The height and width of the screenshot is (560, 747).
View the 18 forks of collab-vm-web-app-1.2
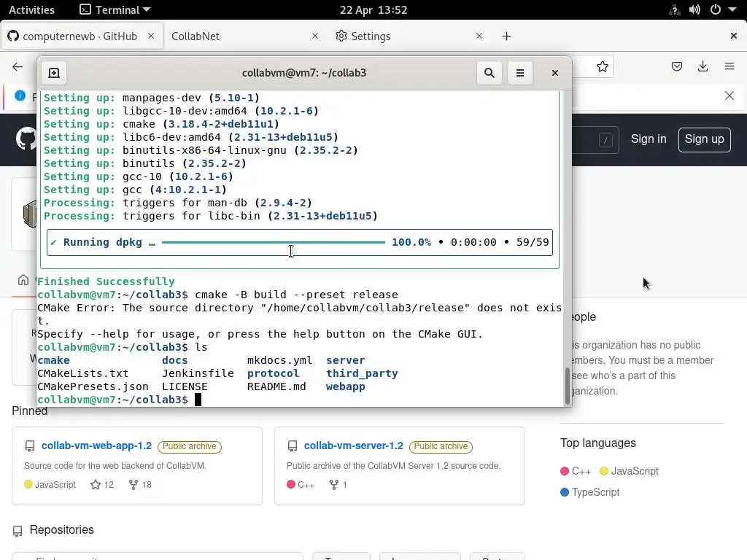[x=140, y=485]
